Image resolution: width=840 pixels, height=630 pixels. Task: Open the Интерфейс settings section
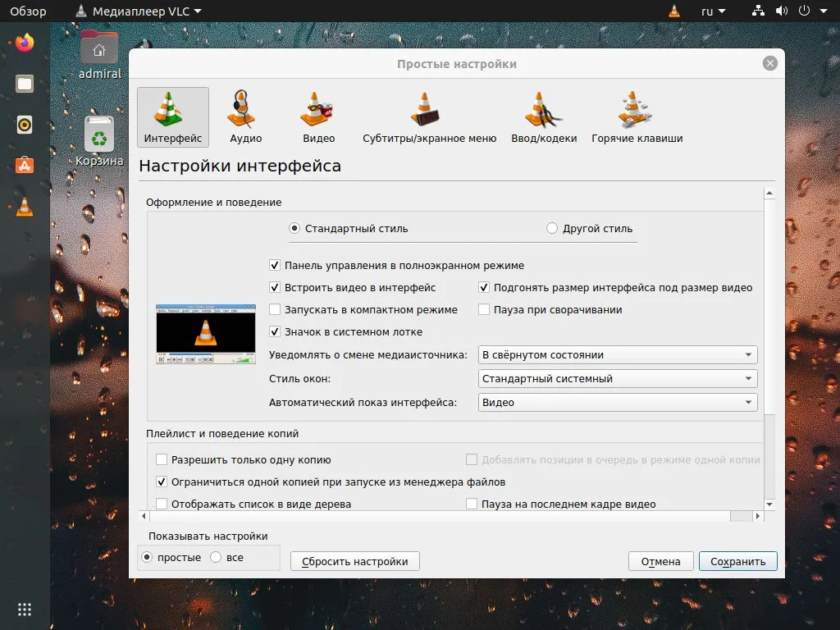coord(172,117)
